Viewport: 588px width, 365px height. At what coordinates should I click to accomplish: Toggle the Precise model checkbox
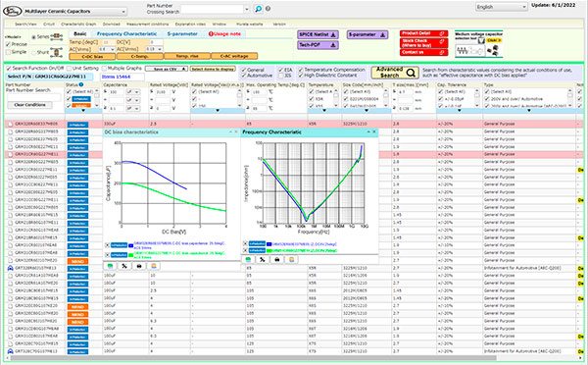[8, 44]
